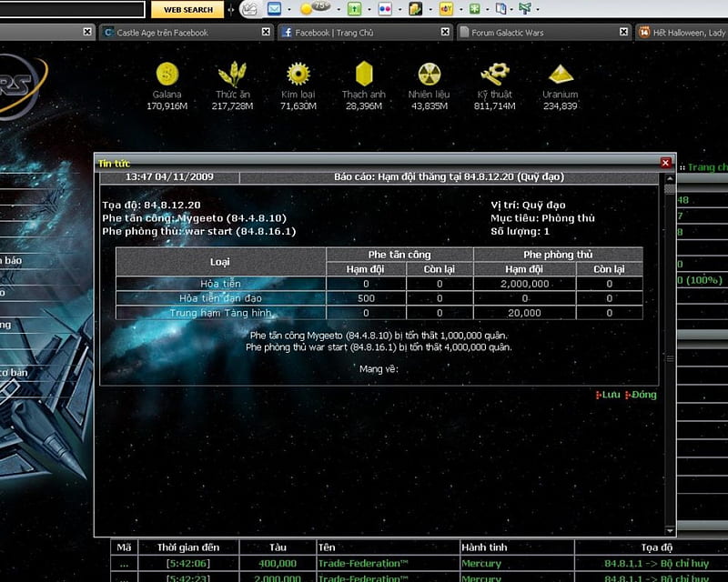Viewport: 728px width, 582px height.
Task: Click the document pages toolbar icon
Action: 501,9
